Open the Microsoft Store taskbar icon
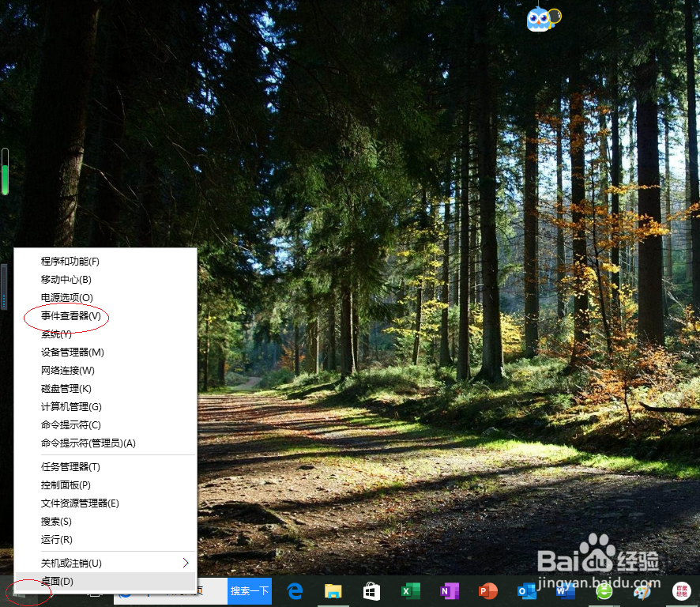Screen dimensions: 700x607 pos(371,590)
